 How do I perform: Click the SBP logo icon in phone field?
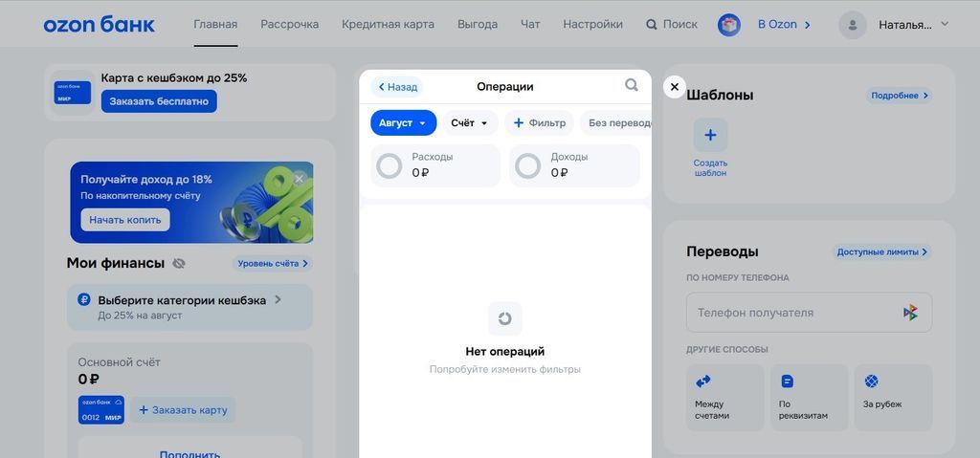[911, 313]
